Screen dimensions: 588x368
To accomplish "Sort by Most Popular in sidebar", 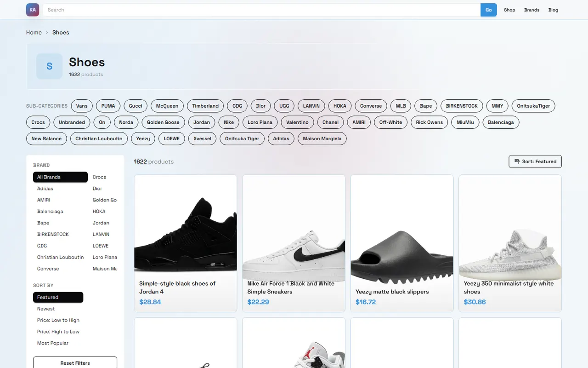I will point(58,343).
